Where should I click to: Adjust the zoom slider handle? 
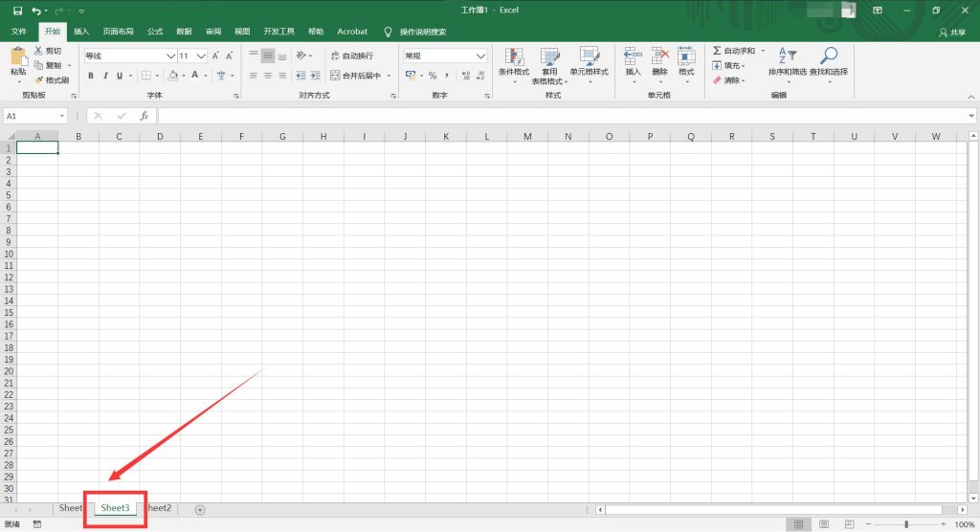(x=906, y=524)
